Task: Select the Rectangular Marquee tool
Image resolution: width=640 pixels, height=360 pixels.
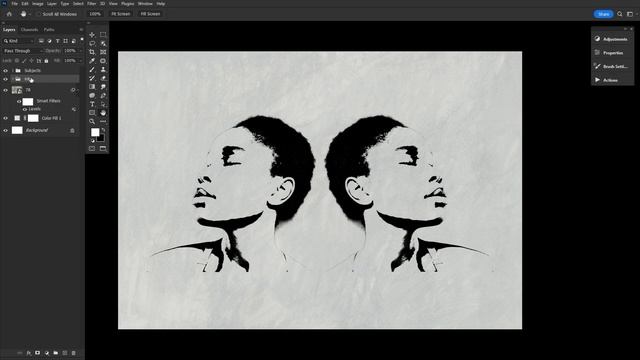Action: click(103, 35)
